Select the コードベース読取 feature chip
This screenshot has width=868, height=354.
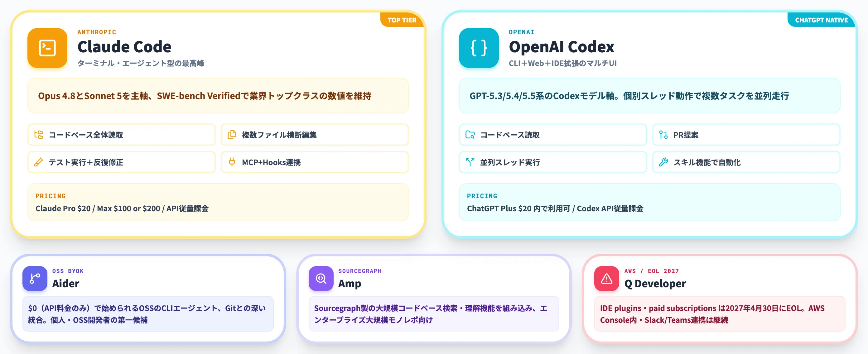[x=553, y=135]
